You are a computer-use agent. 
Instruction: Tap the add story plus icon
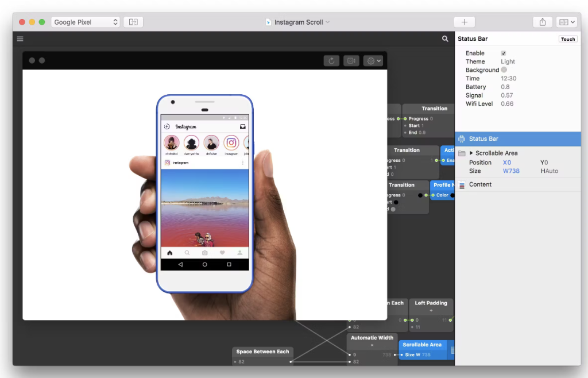coord(167,127)
